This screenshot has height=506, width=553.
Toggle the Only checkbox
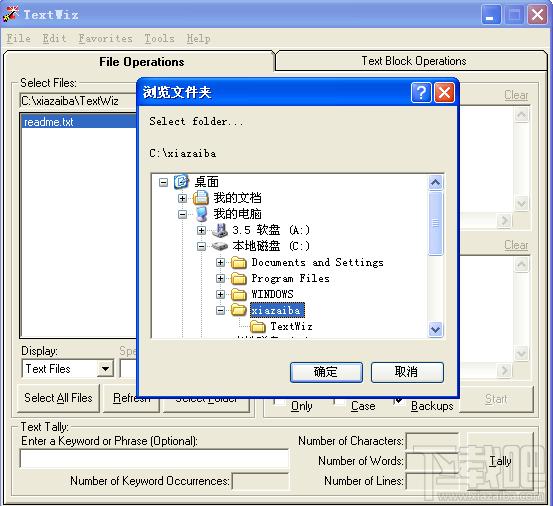click(279, 401)
